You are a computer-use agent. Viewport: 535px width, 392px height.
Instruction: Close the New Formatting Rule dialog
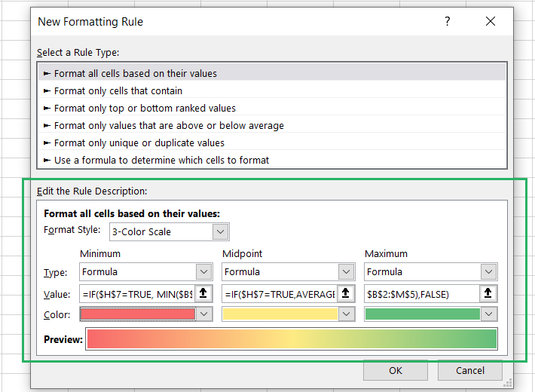pyautogui.click(x=491, y=22)
